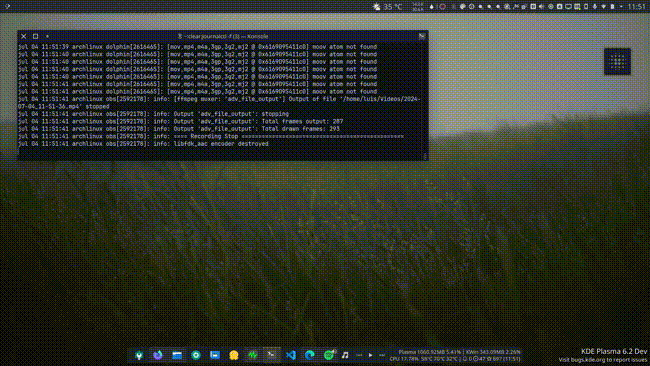The width and height of the screenshot is (650, 366).
Task: Click the 11:51:39 dolphin 'moov atom not found' line
Action: [x=197, y=47]
